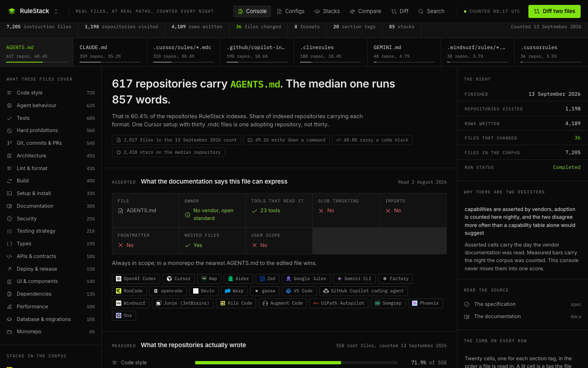The width and height of the screenshot is (588, 368).
Task: Click the Code style 71.9% measured bar
Action: [x=296, y=363]
